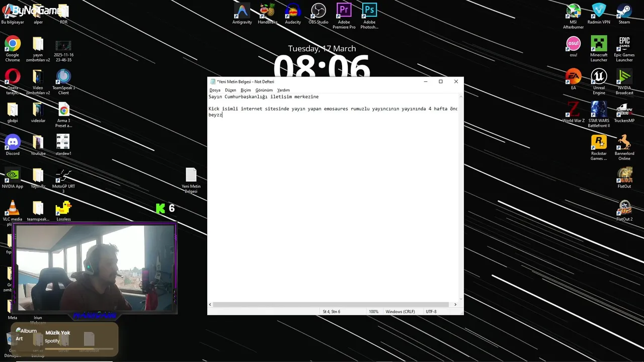Select the World War Z icon

574,112
